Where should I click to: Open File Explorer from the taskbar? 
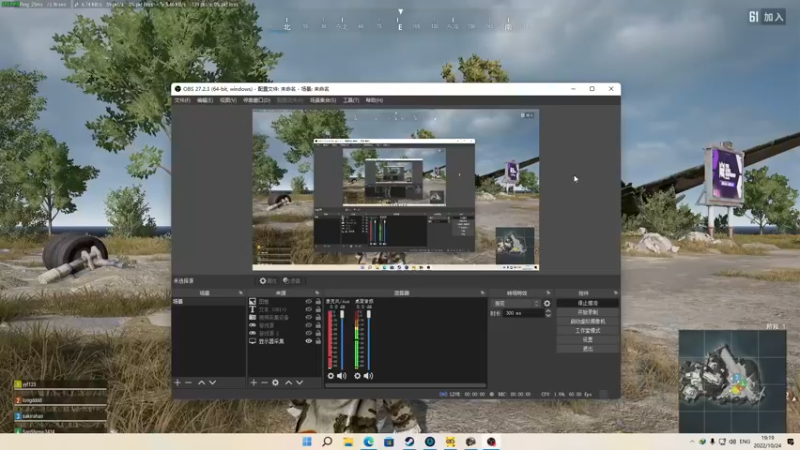pyautogui.click(x=348, y=441)
